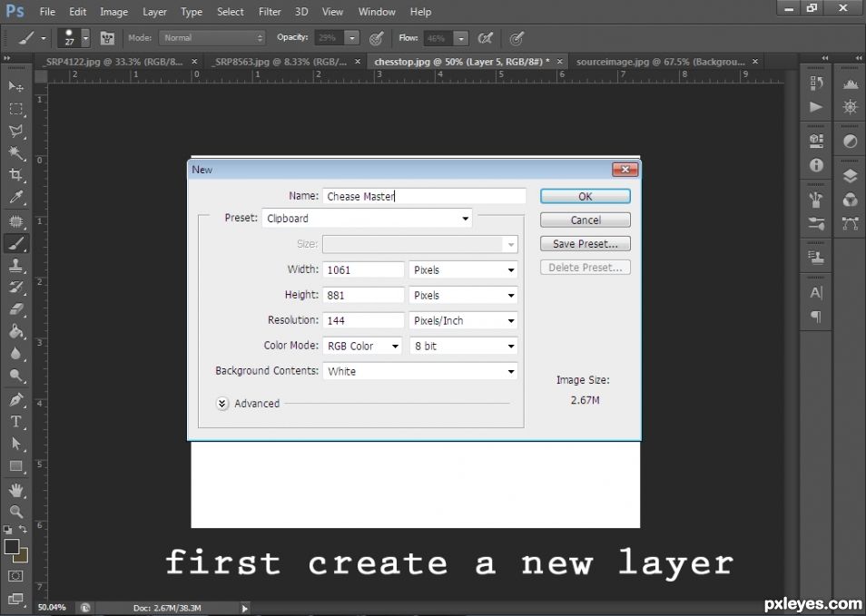Open the Preset dropdown showing Clipboard

pyautogui.click(x=367, y=218)
